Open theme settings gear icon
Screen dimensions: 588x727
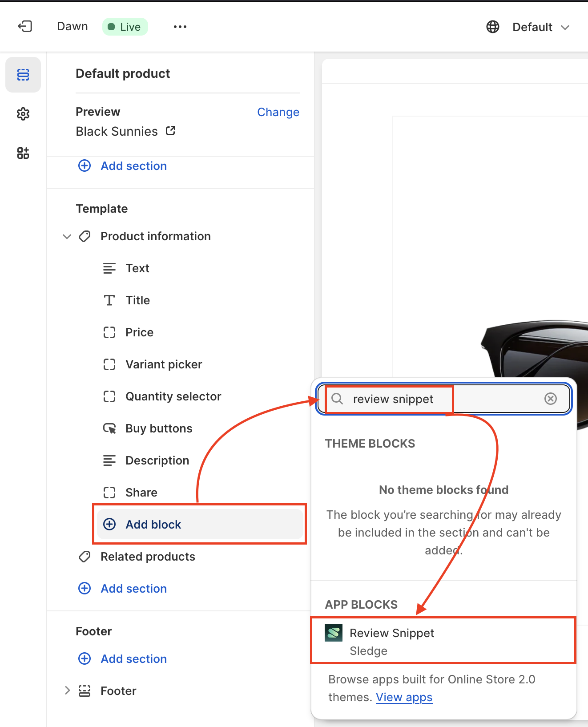pyautogui.click(x=23, y=114)
